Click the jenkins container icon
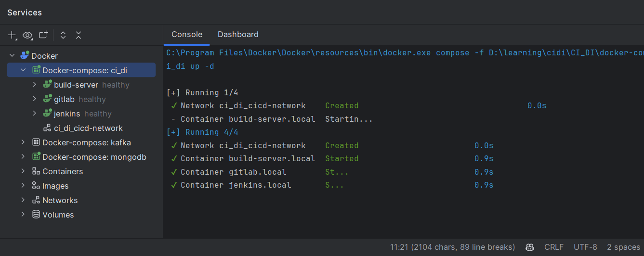This screenshot has width=644, height=256. (x=47, y=114)
